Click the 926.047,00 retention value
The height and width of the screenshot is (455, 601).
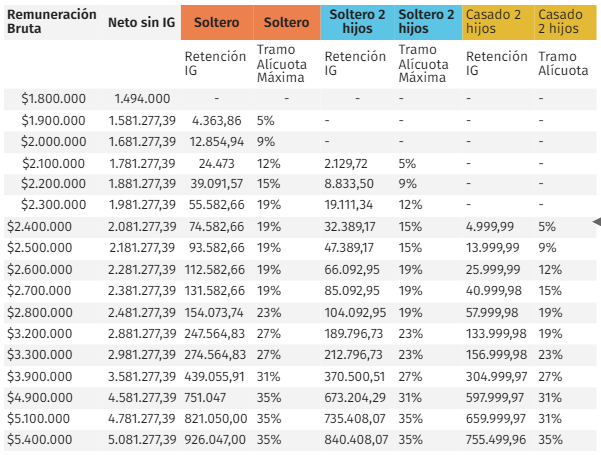[216, 439]
